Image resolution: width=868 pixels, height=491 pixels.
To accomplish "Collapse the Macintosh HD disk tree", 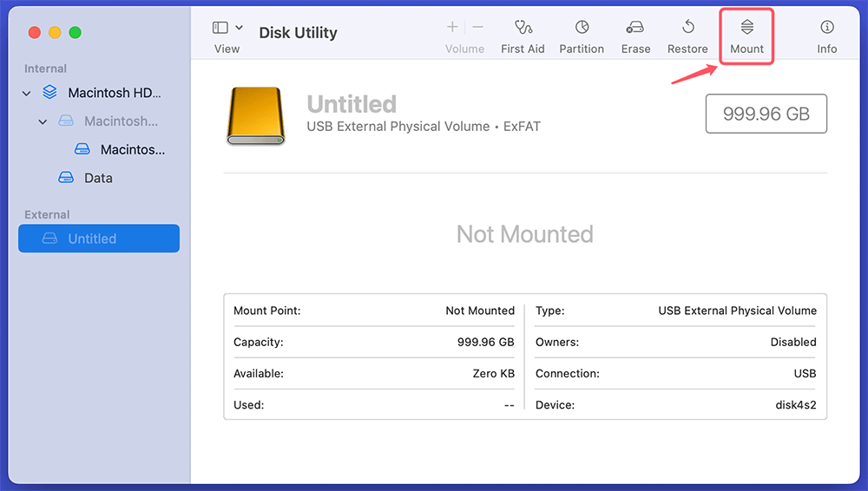I will coord(27,94).
